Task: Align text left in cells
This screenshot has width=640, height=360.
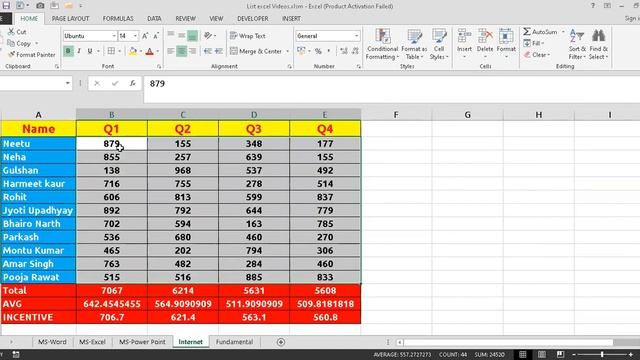Action: (x=171, y=51)
